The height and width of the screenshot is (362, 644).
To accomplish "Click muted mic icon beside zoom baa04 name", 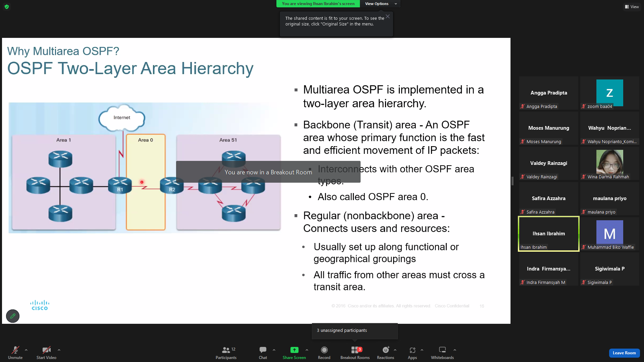I will tap(584, 106).
